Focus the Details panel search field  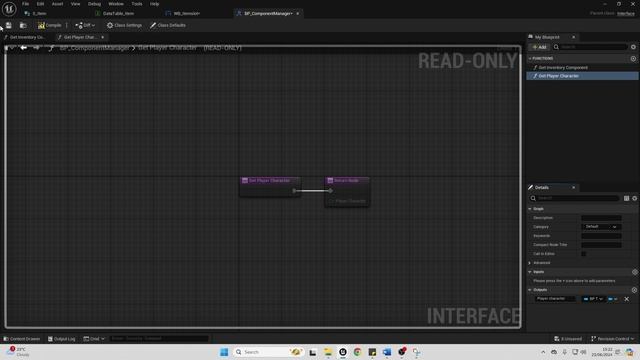click(574, 198)
